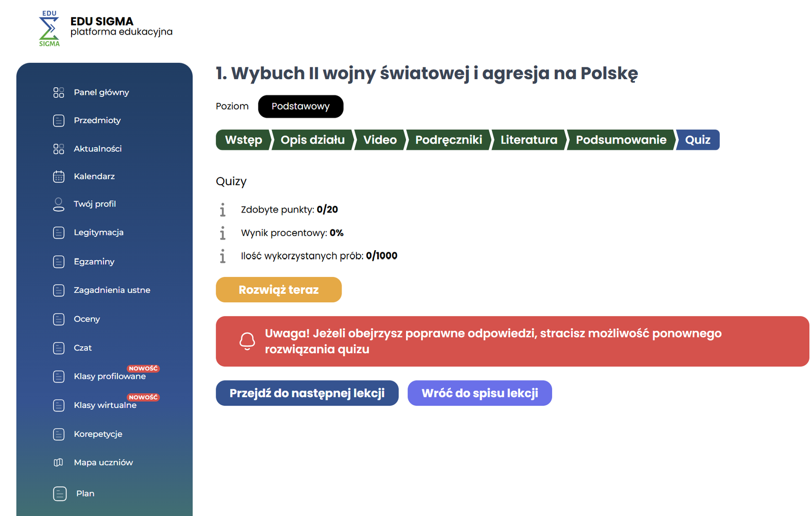The width and height of the screenshot is (812, 516).
Task: Click Wróć do spisu lekcji button
Action: coord(480,393)
